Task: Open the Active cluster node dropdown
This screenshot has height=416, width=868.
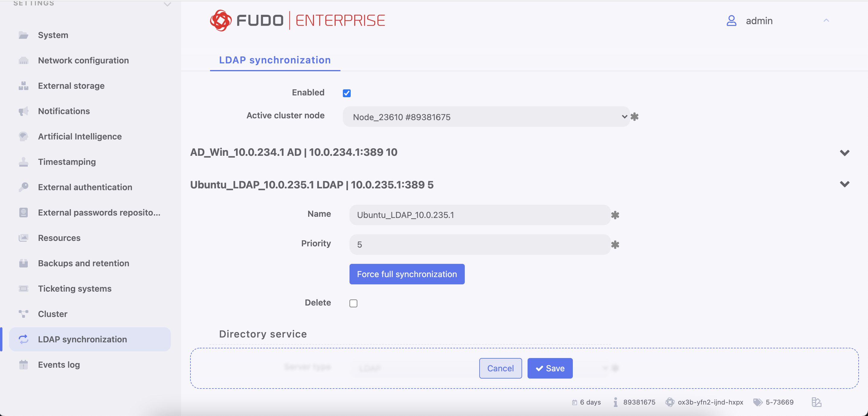Action: [x=486, y=117]
